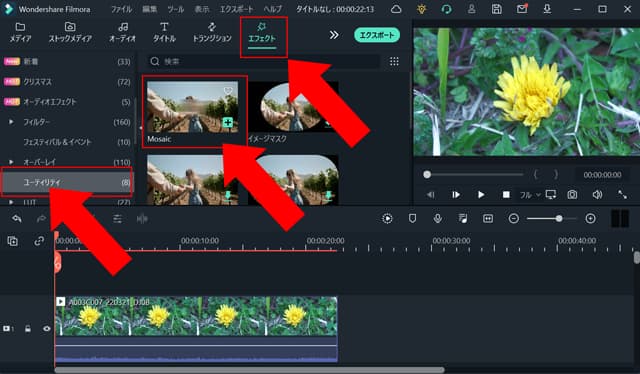Add a marker with shield icon
This screenshot has width=640, height=374.
coord(412,218)
